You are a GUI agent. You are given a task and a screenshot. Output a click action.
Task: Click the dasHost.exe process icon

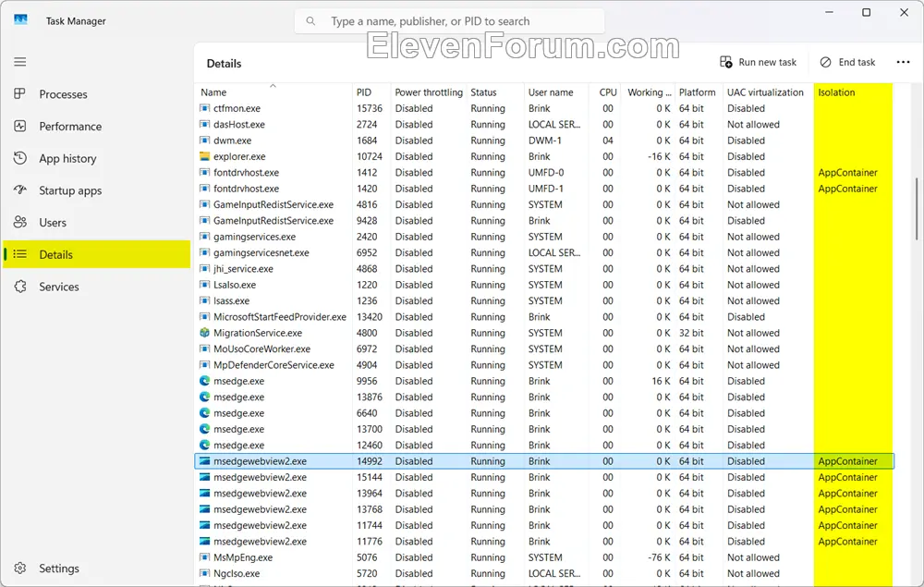204,124
